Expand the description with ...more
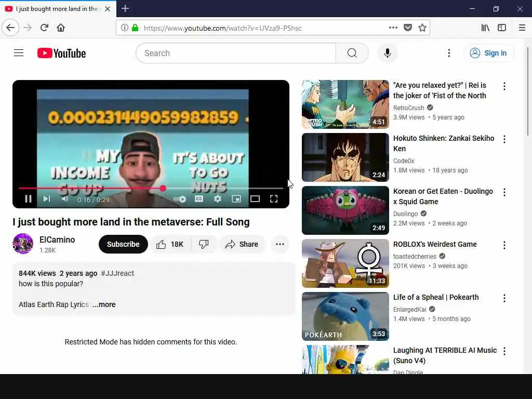The height and width of the screenshot is (399, 532). [x=104, y=304]
